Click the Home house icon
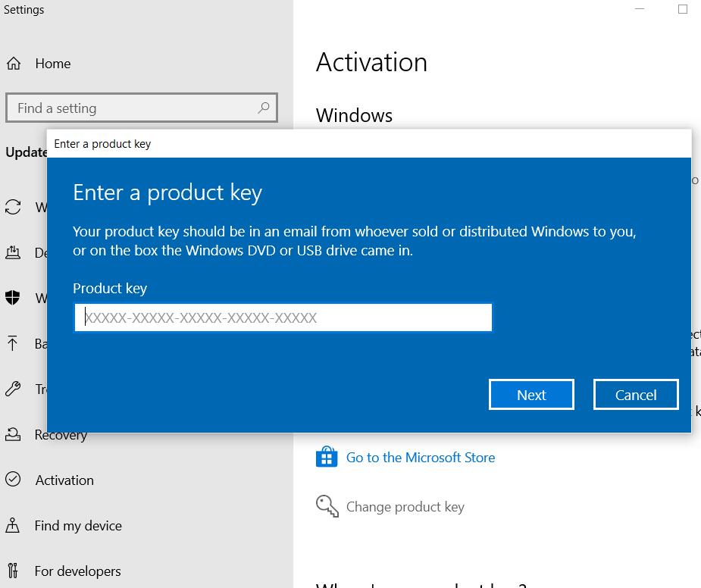Viewport: 701px width, 588px height. (x=14, y=64)
